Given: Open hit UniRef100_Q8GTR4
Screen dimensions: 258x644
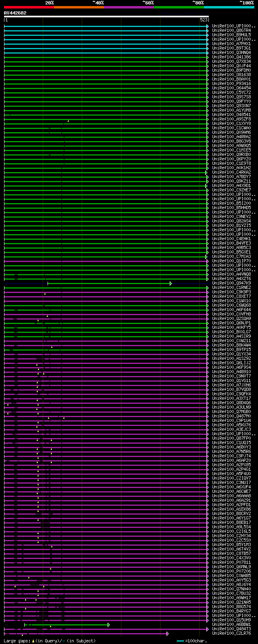Looking at the screenshot, I should tap(231, 31).
